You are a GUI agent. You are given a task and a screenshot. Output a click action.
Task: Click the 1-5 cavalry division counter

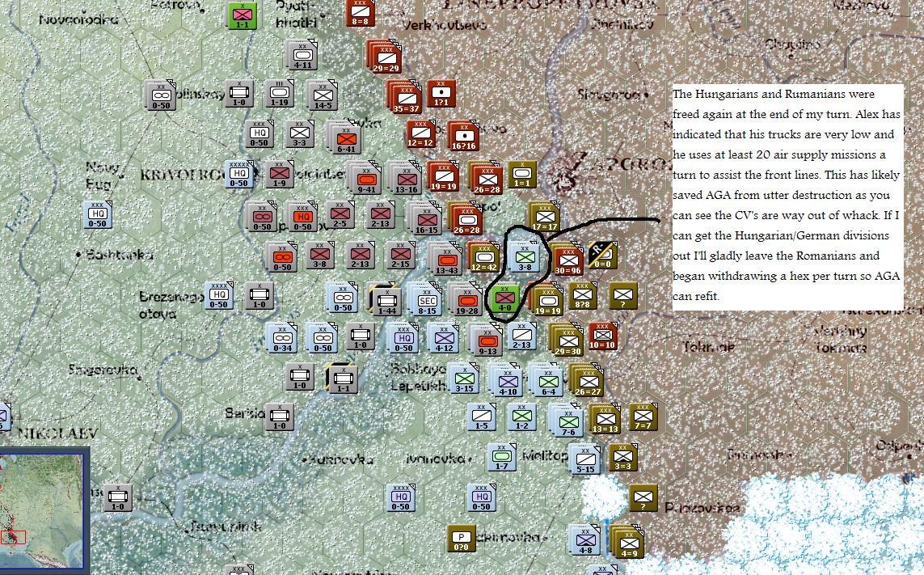482,417
